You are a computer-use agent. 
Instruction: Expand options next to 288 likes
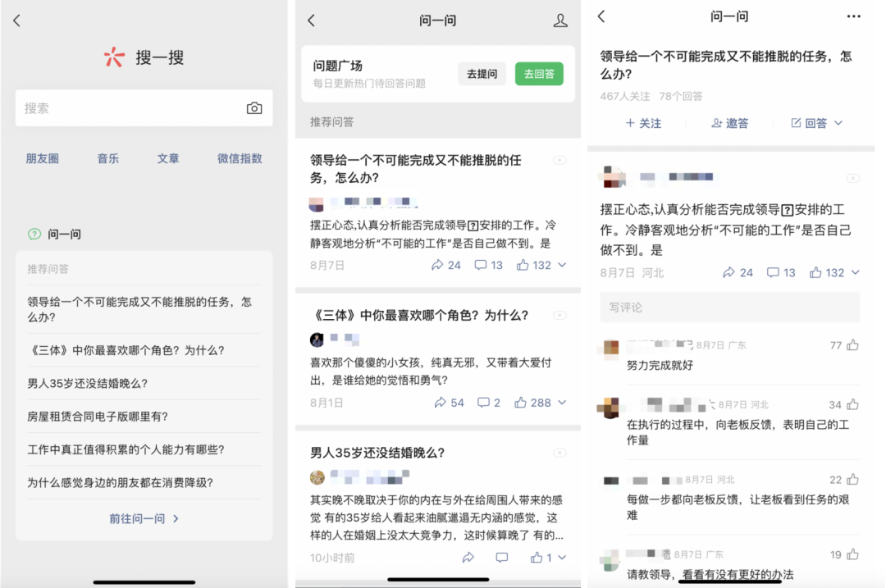(x=562, y=403)
